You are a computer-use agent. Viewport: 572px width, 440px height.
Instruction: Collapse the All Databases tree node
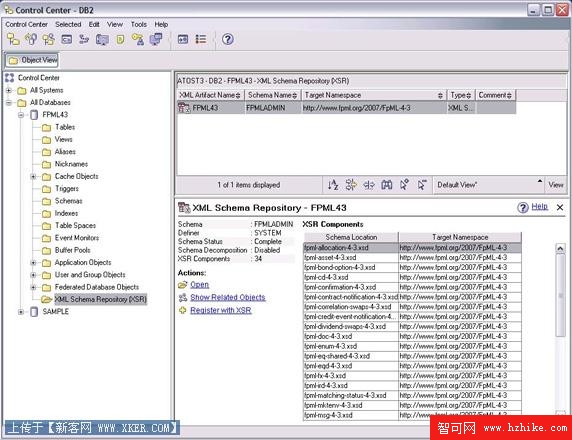[9, 103]
